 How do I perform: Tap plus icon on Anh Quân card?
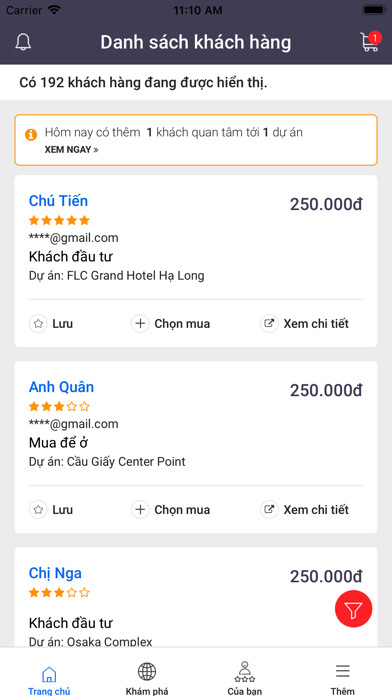(140, 510)
